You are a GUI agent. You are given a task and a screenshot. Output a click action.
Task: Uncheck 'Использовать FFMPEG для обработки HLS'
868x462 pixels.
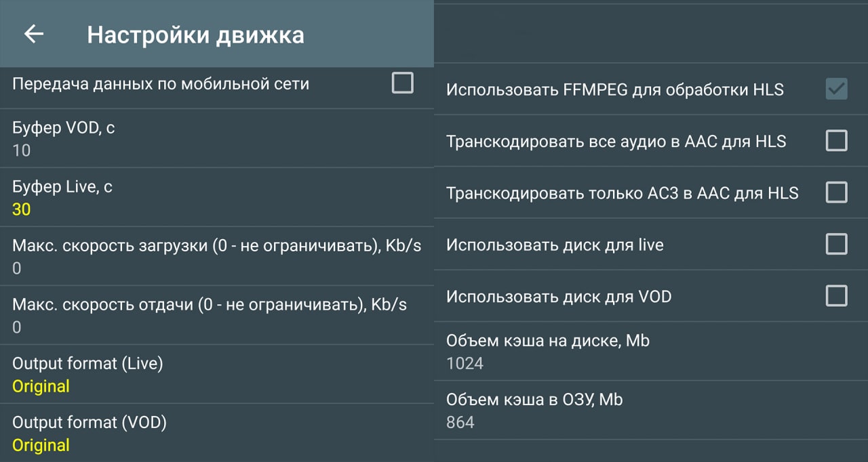(x=836, y=89)
